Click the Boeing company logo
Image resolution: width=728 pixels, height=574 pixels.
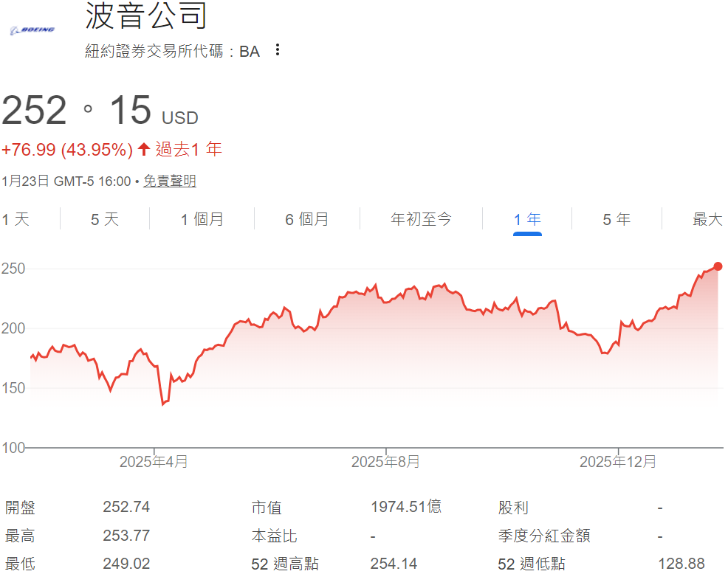click(32, 28)
